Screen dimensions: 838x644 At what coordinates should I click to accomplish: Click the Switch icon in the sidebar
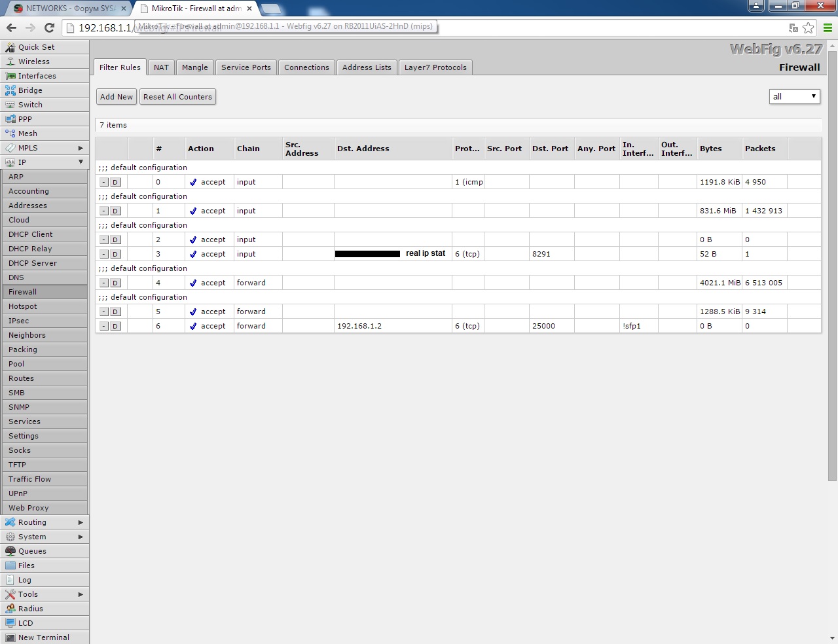coord(10,105)
